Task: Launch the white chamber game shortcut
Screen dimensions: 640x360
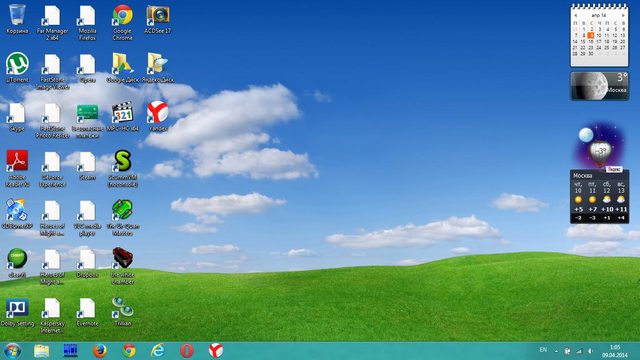Action: click(x=122, y=266)
